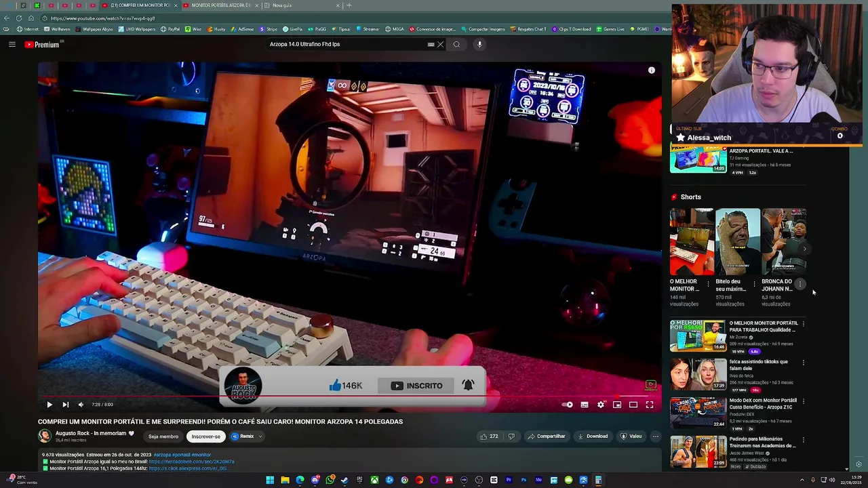Open Photoshop taskbar icon
Viewport: 868px width, 488px height.
coord(524,480)
